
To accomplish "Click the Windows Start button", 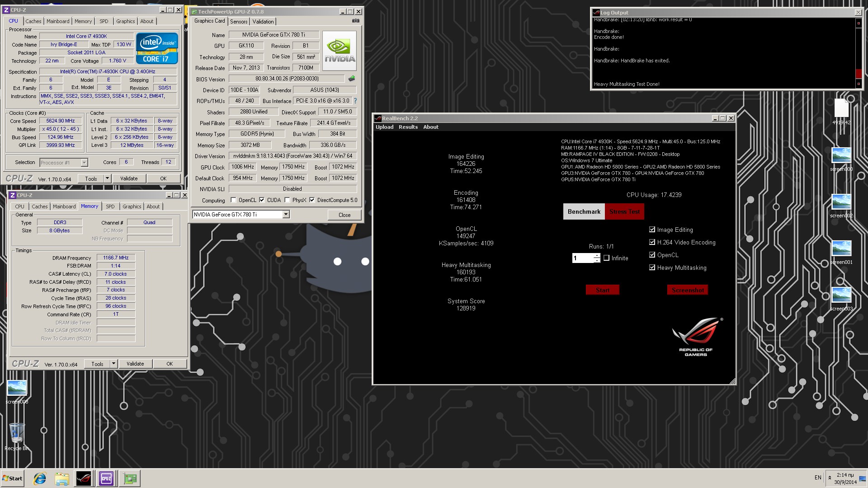I will [12, 478].
